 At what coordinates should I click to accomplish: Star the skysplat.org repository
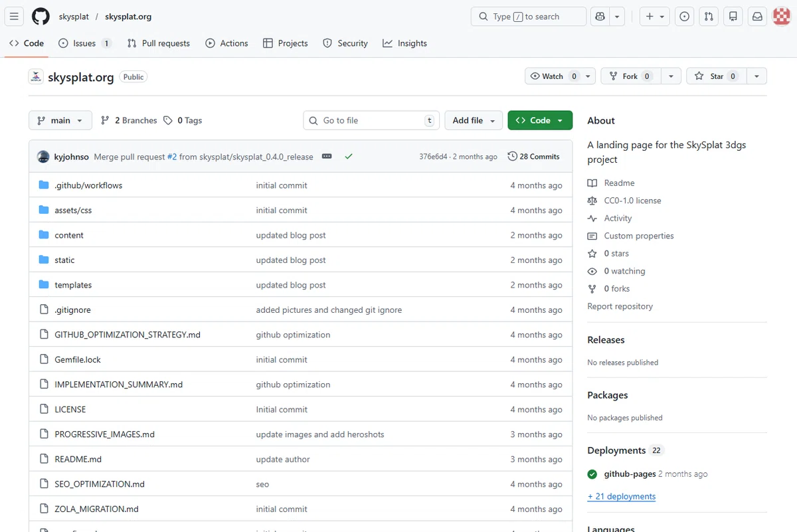(716, 76)
